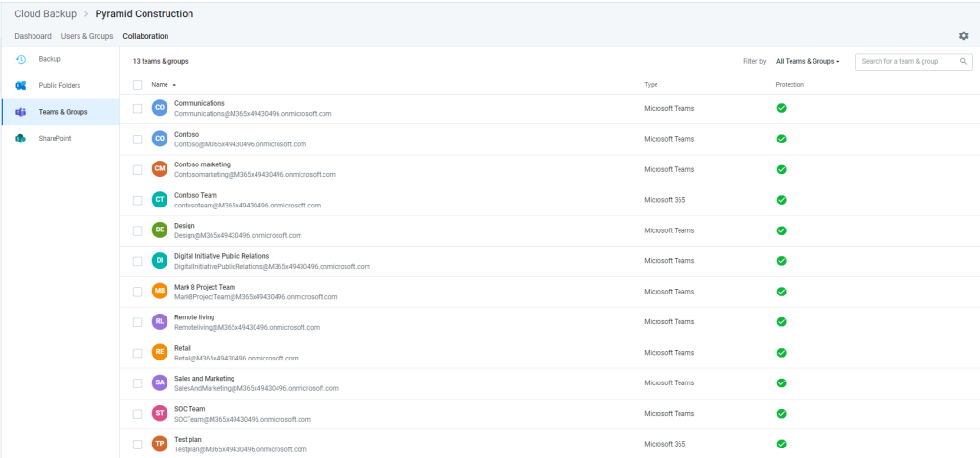
Task: Click the M8 avatar for Mark 8 Project
Action: click(160, 292)
